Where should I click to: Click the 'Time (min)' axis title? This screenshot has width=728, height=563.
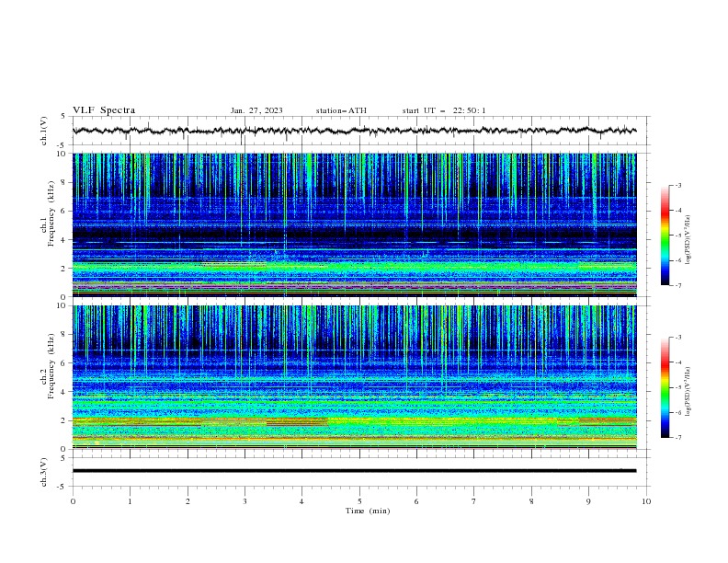pyautogui.click(x=368, y=511)
